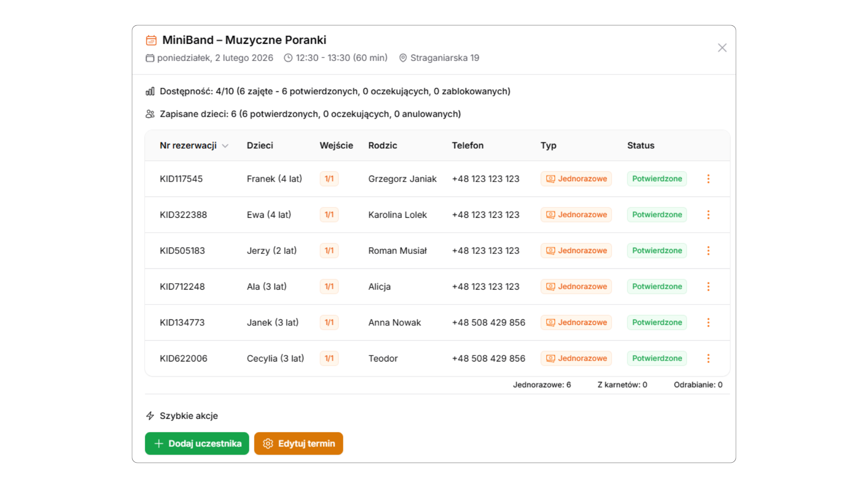Viewport: 868px width, 488px height.
Task: Click the Dodaj uczestnika button
Action: click(x=197, y=443)
